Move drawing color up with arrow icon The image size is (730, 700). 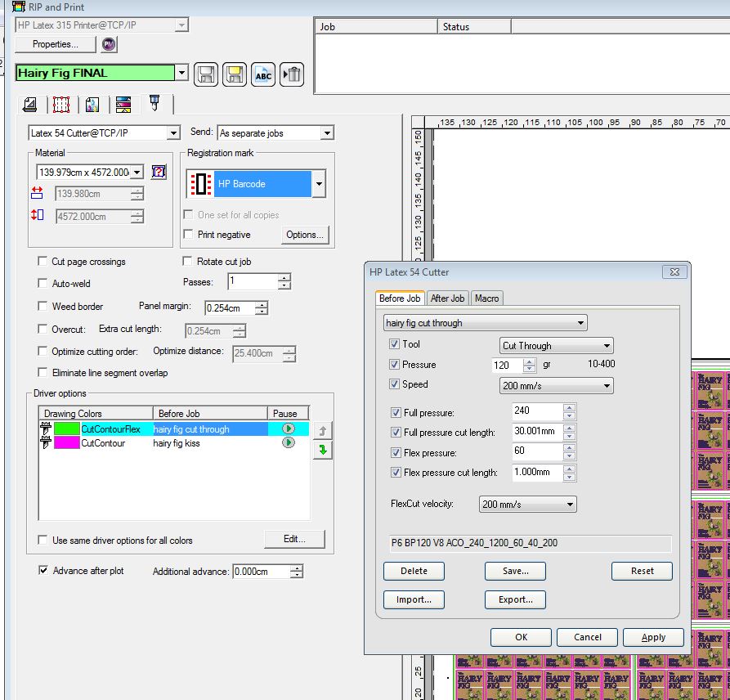[x=323, y=431]
